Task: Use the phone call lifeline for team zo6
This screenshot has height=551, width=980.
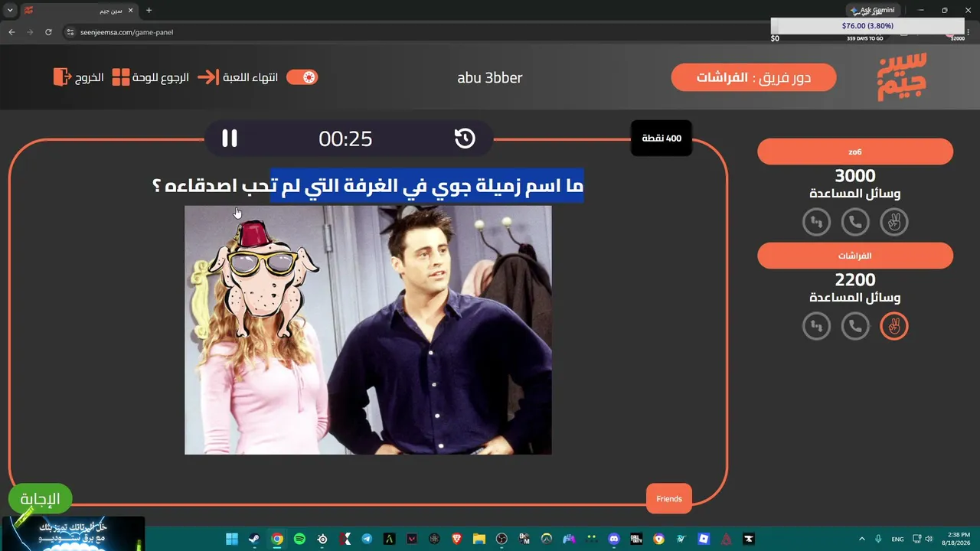Action: coord(855,222)
